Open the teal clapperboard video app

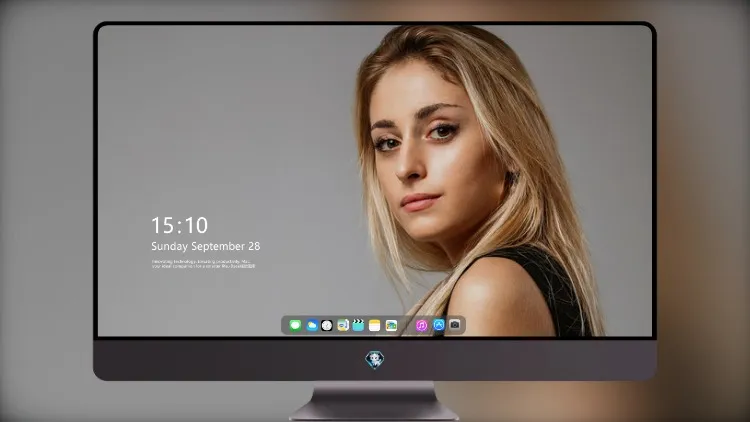click(358, 325)
